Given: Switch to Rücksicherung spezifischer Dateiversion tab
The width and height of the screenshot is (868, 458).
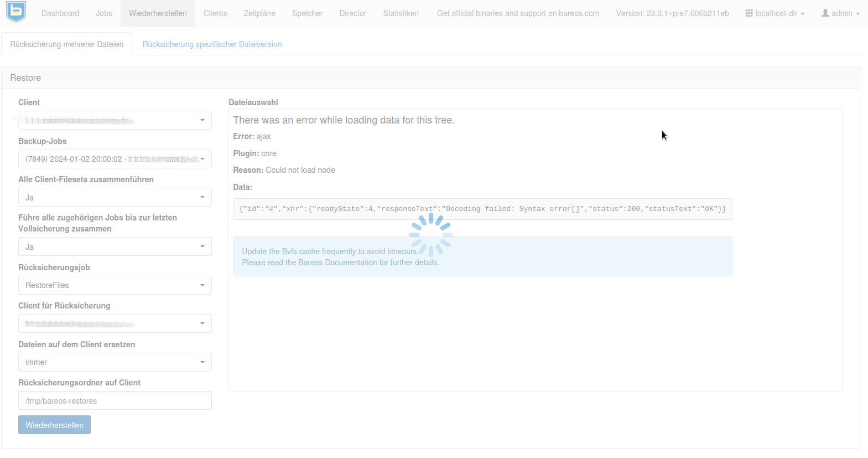Looking at the screenshot, I should coord(212,44).
